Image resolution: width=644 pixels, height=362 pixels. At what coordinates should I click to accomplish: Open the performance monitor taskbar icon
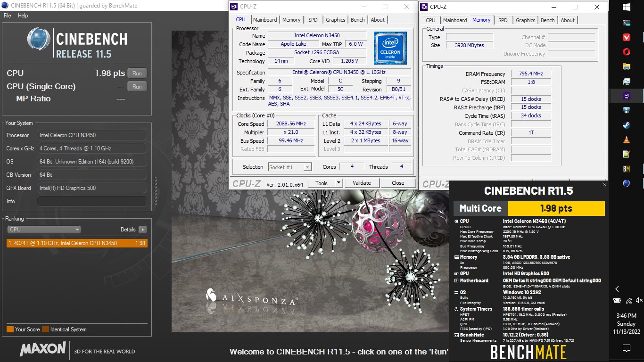(627, 81)
